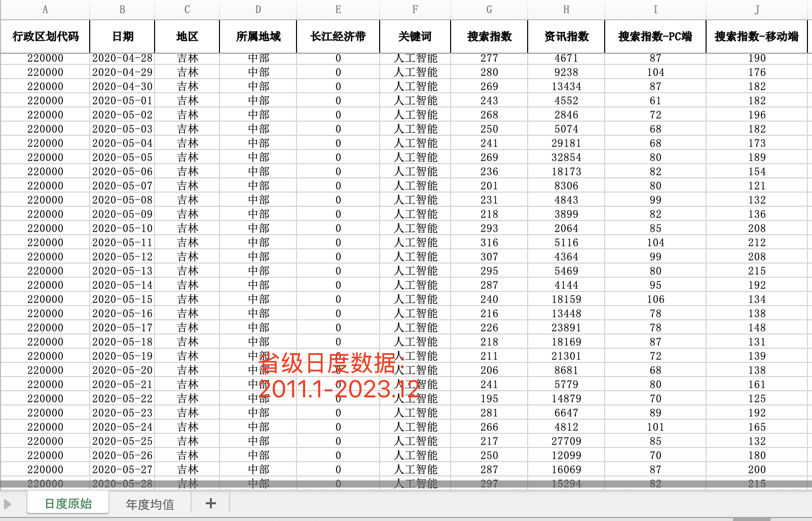Select 资讯指数 value 32854
This screenshot has height=521, width=812.
[566, 157]
